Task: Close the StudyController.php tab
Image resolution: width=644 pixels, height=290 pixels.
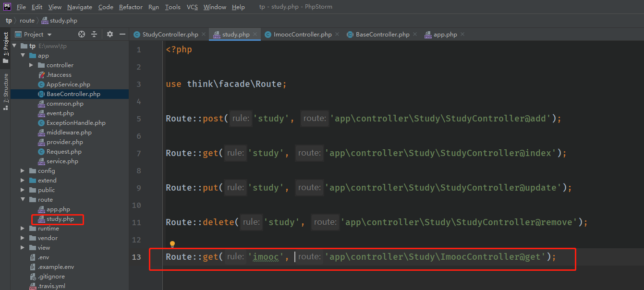Action: click(204, 34)
